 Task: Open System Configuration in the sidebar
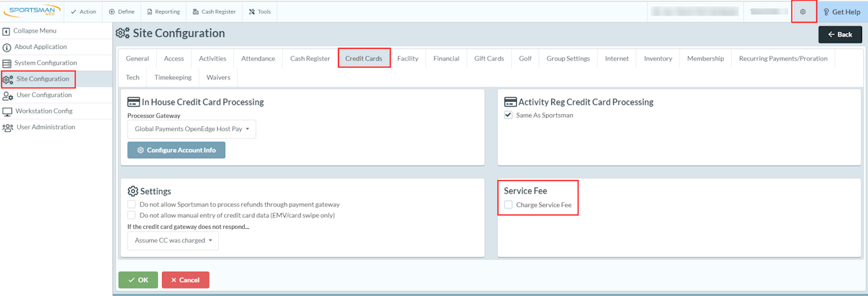click(45, 63)
